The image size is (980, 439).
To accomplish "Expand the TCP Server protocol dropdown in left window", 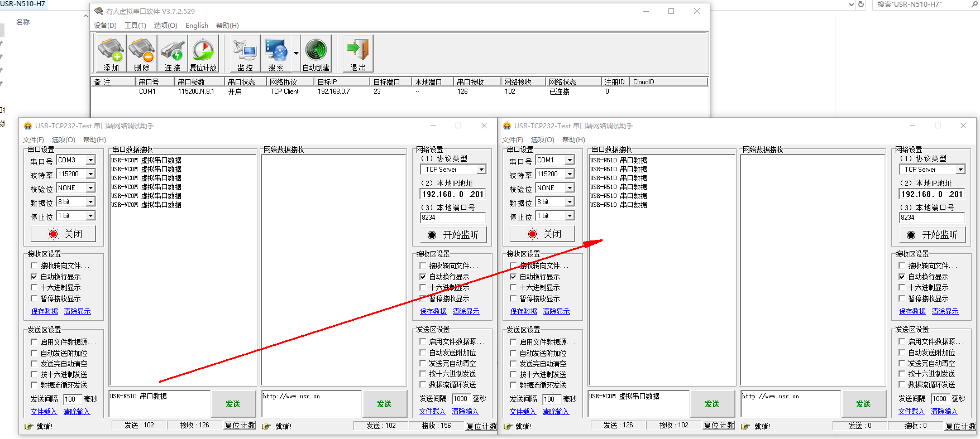I will (x=481, y=170).
